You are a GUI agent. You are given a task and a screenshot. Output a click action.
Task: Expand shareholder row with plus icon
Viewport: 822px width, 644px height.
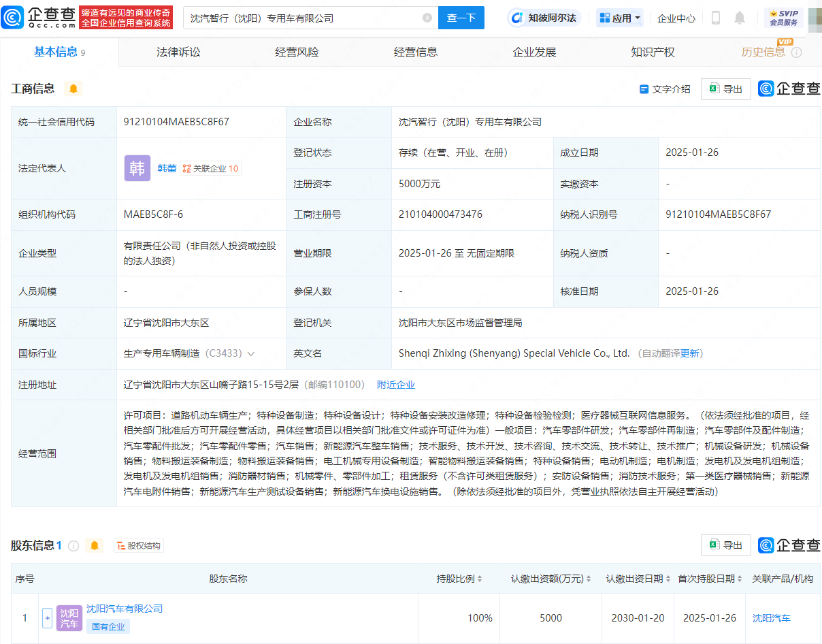[47, 618]
